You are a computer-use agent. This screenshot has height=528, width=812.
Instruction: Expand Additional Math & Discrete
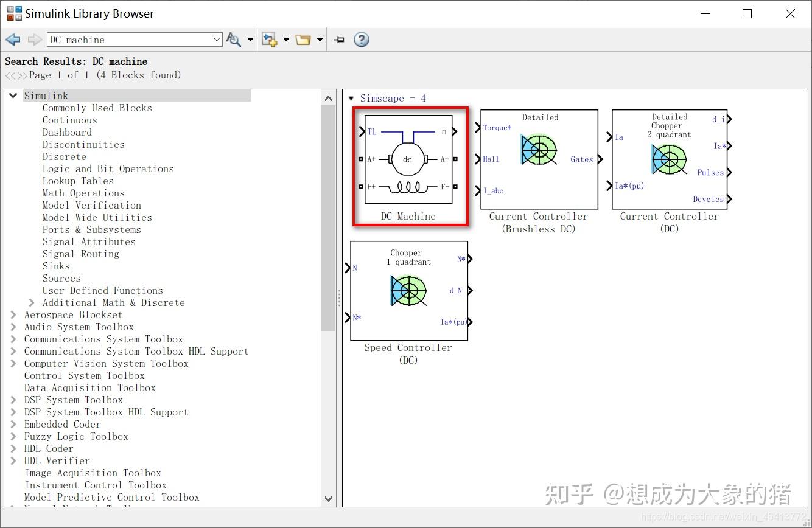click(x=32, y=302)
